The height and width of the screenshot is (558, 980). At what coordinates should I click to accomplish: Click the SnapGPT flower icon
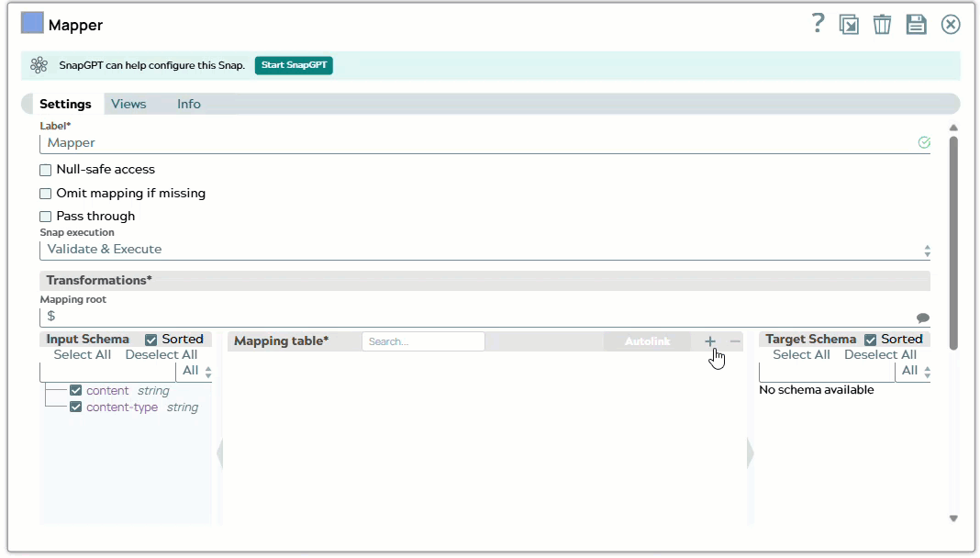tap(39, 65)
